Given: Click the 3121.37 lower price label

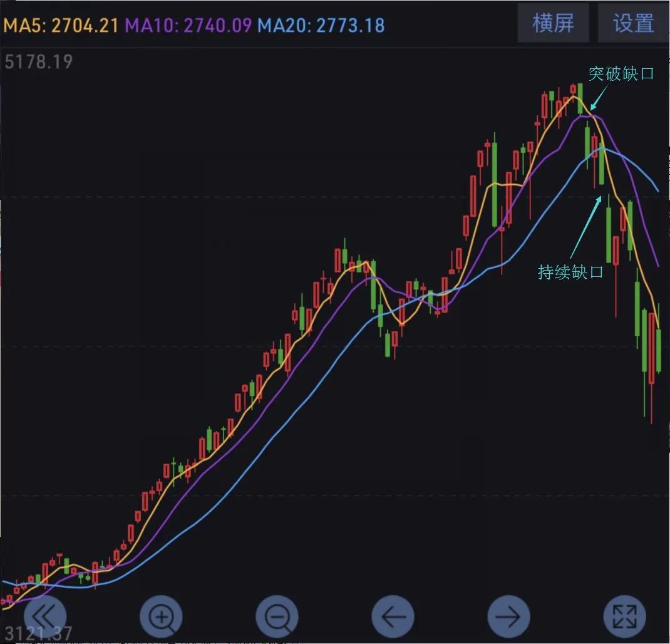Looking at the screenshot, I should click(37, 633).
